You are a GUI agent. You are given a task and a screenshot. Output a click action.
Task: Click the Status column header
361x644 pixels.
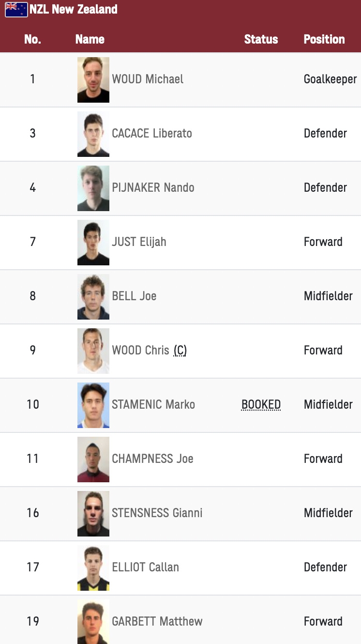point(261,39)
